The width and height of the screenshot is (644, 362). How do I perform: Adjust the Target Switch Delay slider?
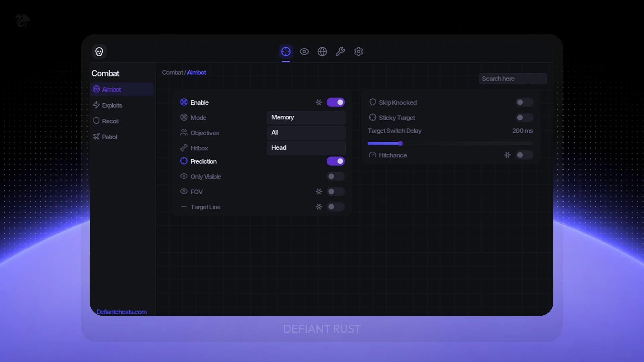(x=450, y=143)
